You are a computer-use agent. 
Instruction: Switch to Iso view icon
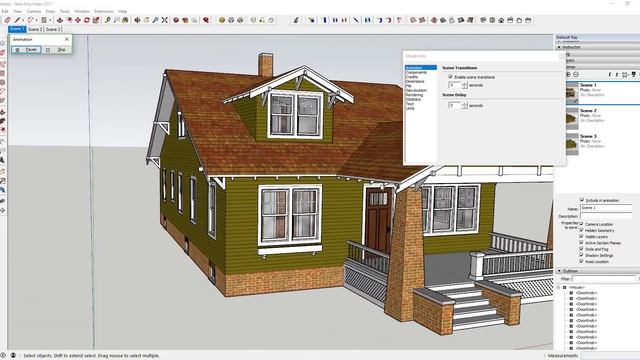coord(483,20)
